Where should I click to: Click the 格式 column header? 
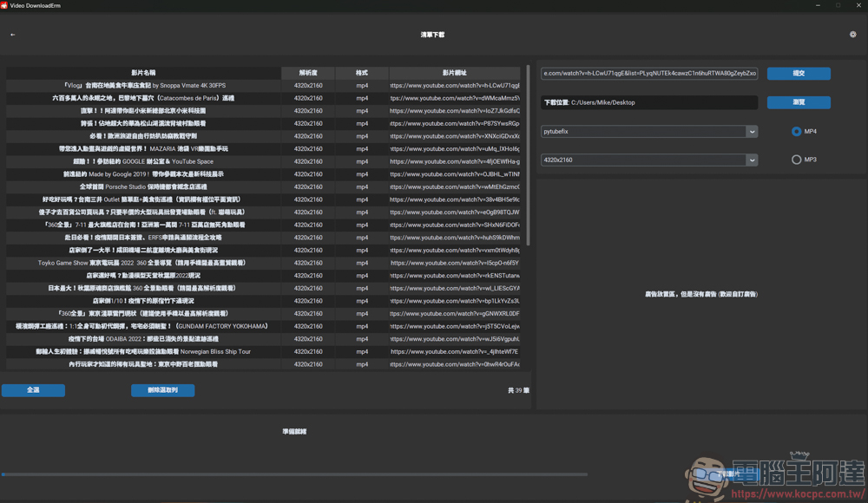pos(361,73)
